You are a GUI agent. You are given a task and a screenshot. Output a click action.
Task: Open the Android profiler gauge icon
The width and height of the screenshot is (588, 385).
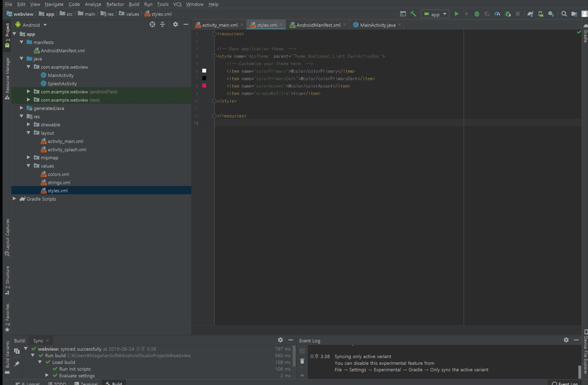pos(497,14)
